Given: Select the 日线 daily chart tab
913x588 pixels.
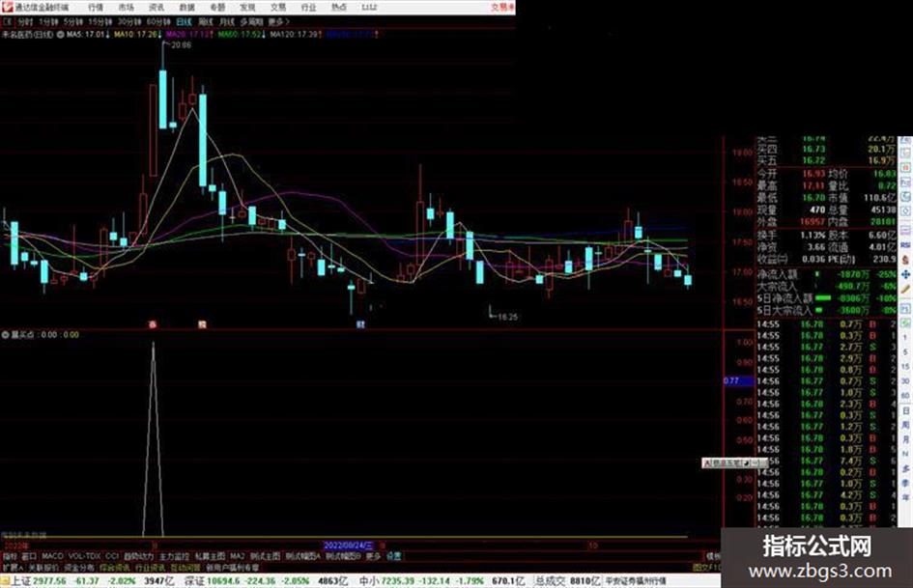Looking at the screenshot, I should pyautogui.click(x=184, y=22).
